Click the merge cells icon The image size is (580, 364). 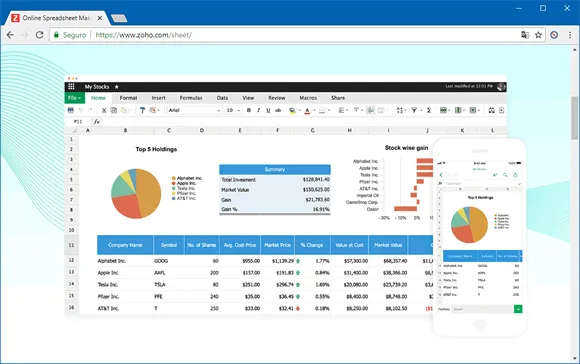(381, 110)
